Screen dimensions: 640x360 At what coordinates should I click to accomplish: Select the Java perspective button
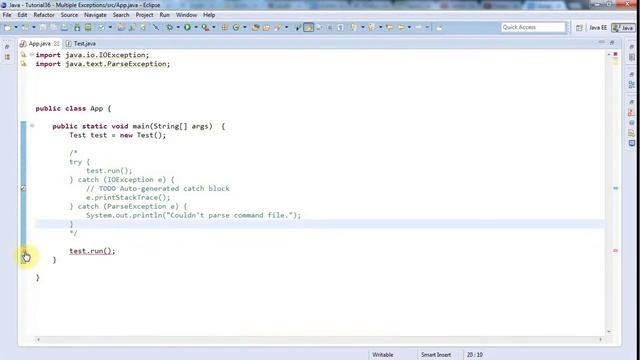(623, 28)
